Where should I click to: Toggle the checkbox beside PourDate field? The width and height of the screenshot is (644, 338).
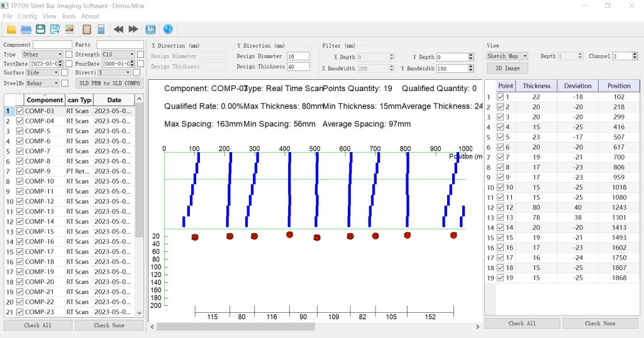click(140, 63)
